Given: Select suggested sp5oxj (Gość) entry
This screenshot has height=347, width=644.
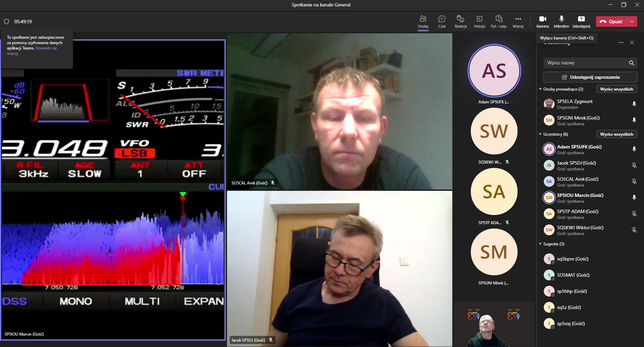Looking at the screenshot, I should [x=590, y=323].
